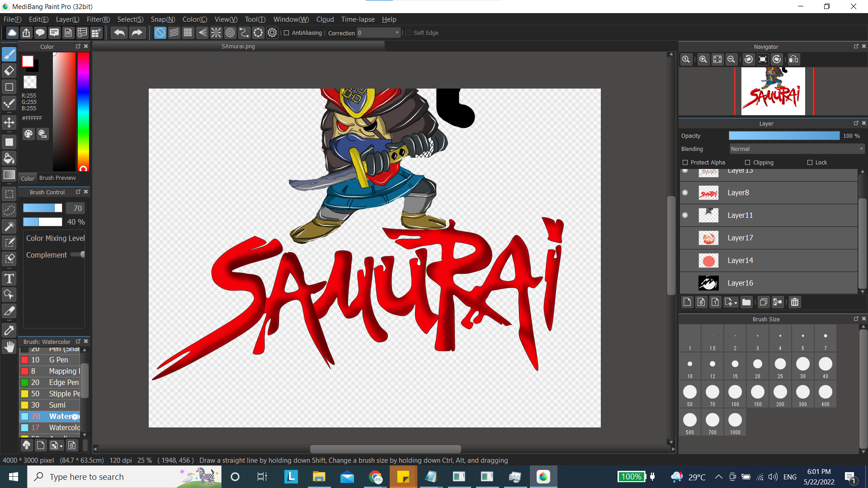Open the SAmurai.png document tab
868x488 pixels.
click(238, 46)
